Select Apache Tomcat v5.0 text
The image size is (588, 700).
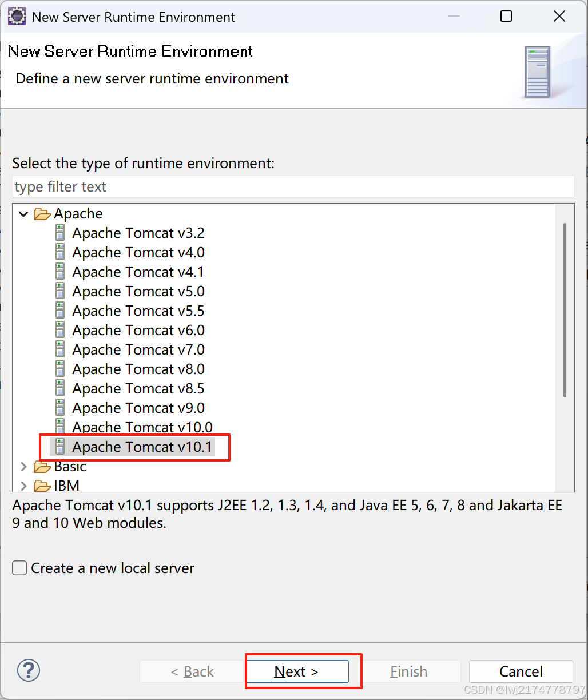click(x=138, y=291)
